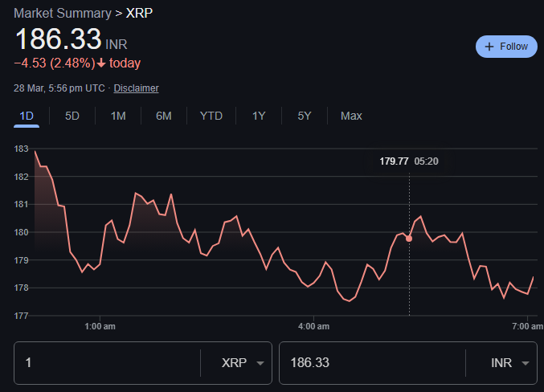544x392 pixels.
Task: Open the Disclaimer link
Action: (136, 88)
